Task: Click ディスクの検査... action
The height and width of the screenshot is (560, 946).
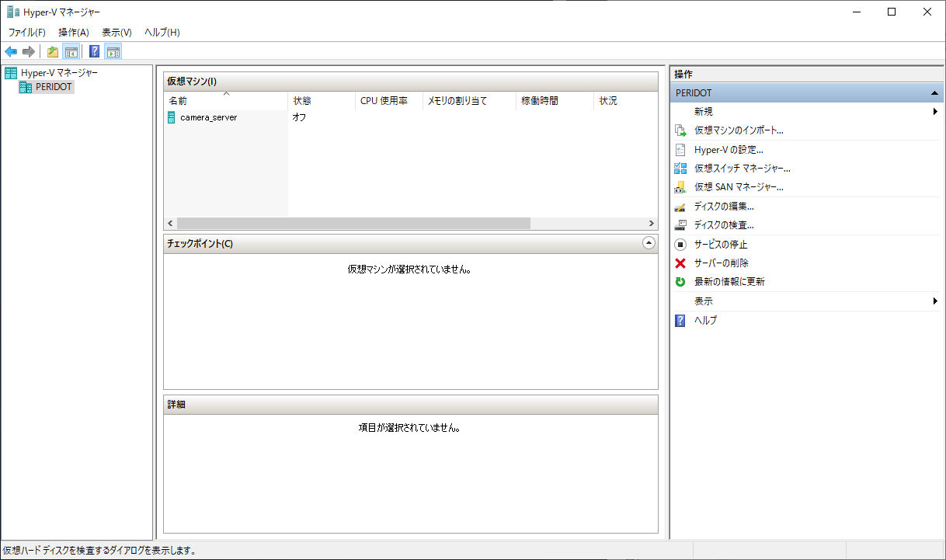Action: pos(724,225)
